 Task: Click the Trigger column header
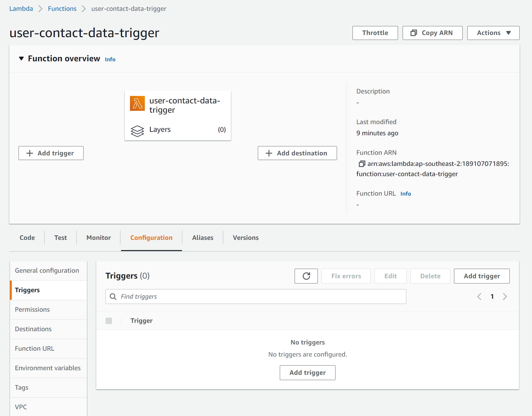pyautogui.click(x=141, y=321)
